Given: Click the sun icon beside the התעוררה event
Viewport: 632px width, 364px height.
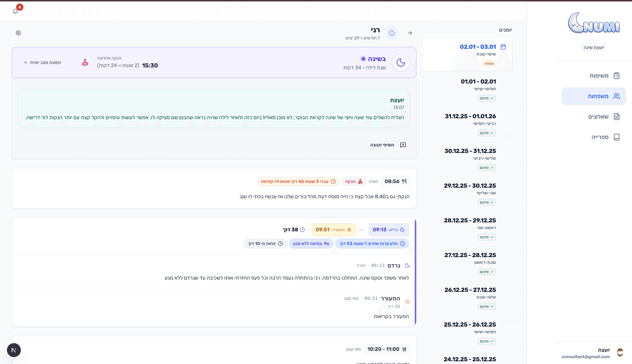Looking at the screenshot, I should [407, 302].
